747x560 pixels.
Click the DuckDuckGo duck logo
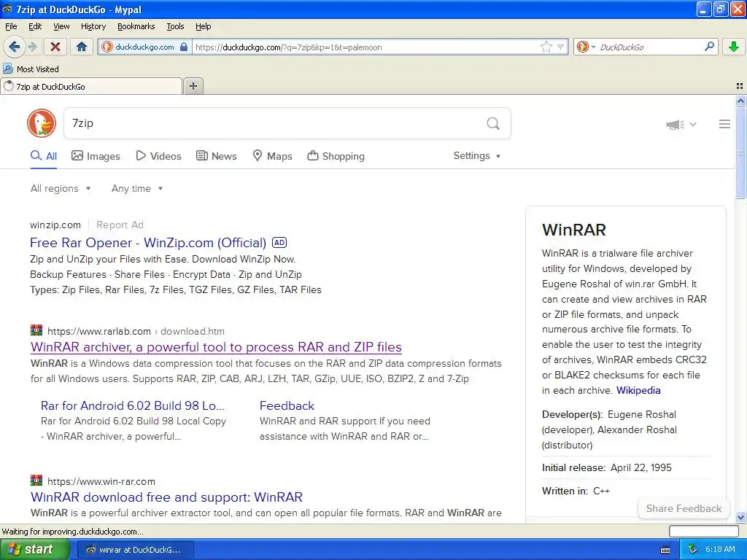42,123
